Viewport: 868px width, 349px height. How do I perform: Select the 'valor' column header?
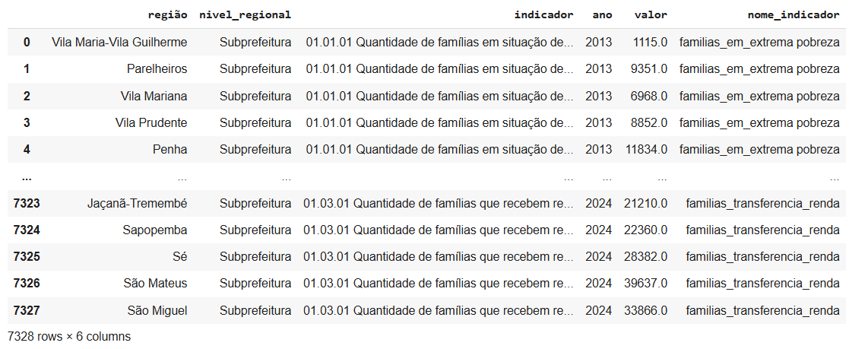click(x=650, y=14)
